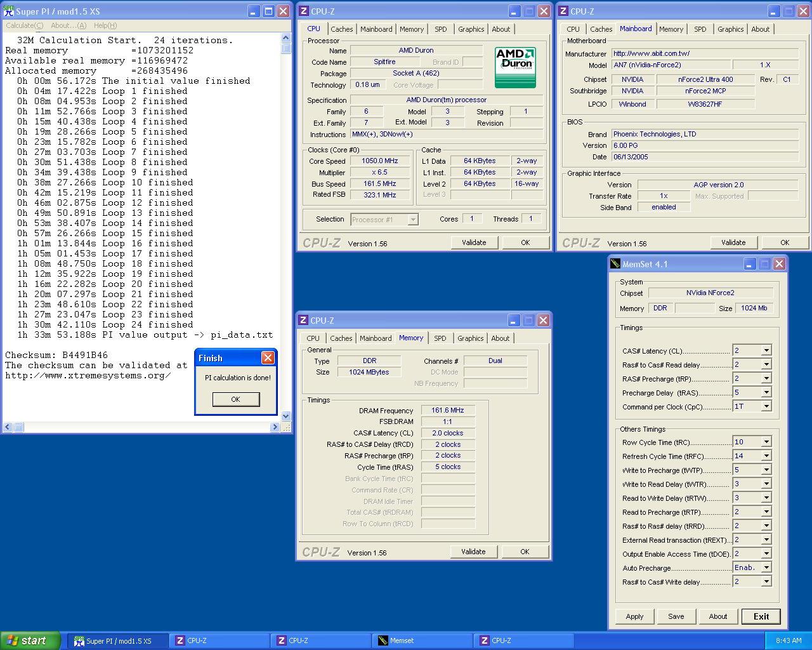The image size is (812, 650).
Task: Click the Super PI vertical scrollbar down arrow
Action: point(286,416)
